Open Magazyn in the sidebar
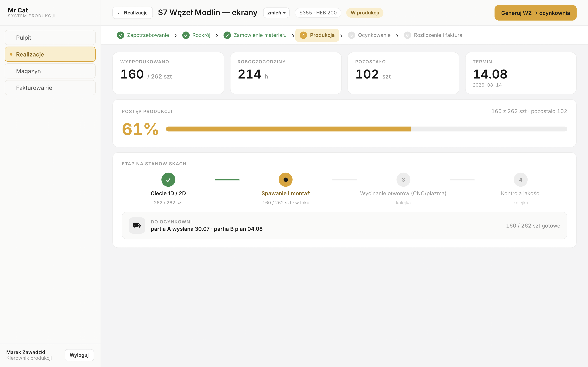The image size is (588, 367). click(50, 71)
